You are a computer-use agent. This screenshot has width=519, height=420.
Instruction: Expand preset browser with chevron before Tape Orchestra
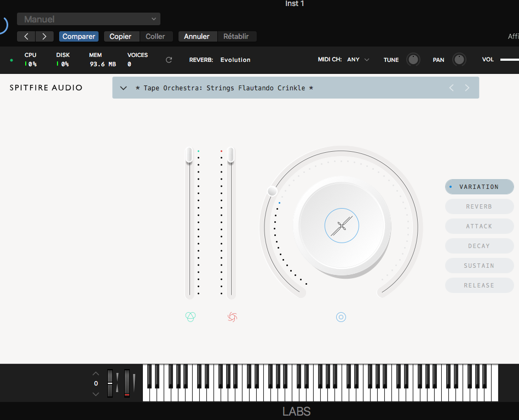point(124,88)
